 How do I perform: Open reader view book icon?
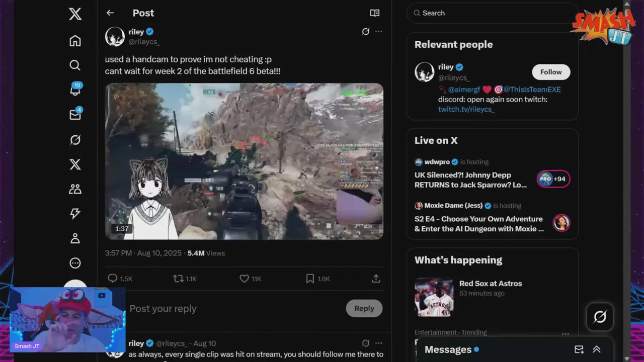374,13
